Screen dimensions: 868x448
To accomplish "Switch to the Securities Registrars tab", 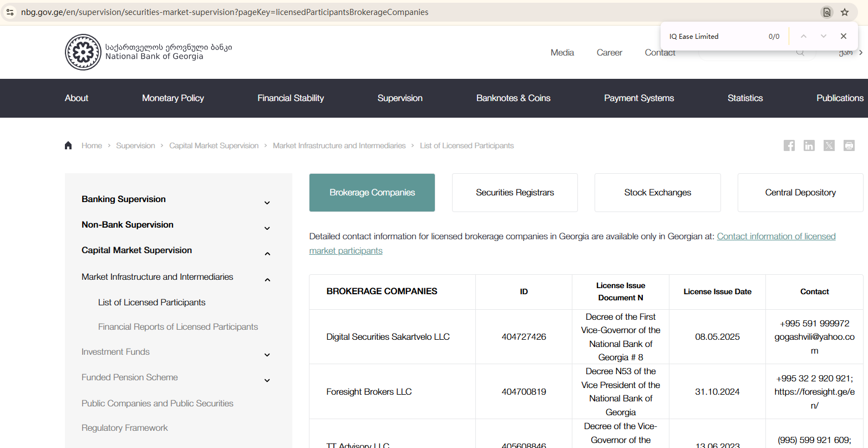I will pos(515,193).
